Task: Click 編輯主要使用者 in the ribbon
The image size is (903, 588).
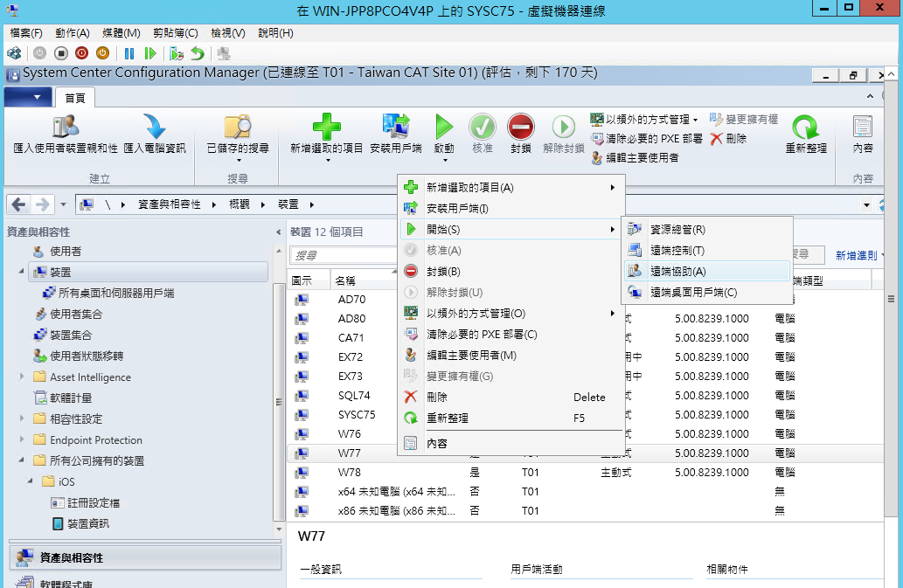Action: pyautogui.click(x=635, y=157)
